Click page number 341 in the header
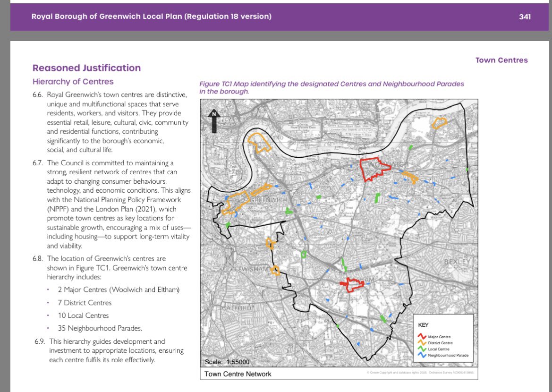The height and width of the screenshot is (392, 552). (x=525, y=17)
